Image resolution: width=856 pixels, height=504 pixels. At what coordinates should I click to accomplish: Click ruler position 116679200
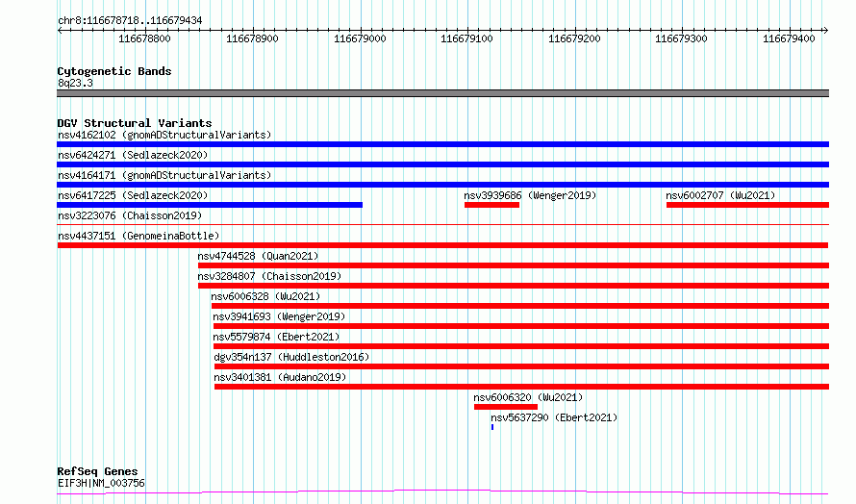coord(574,38)
